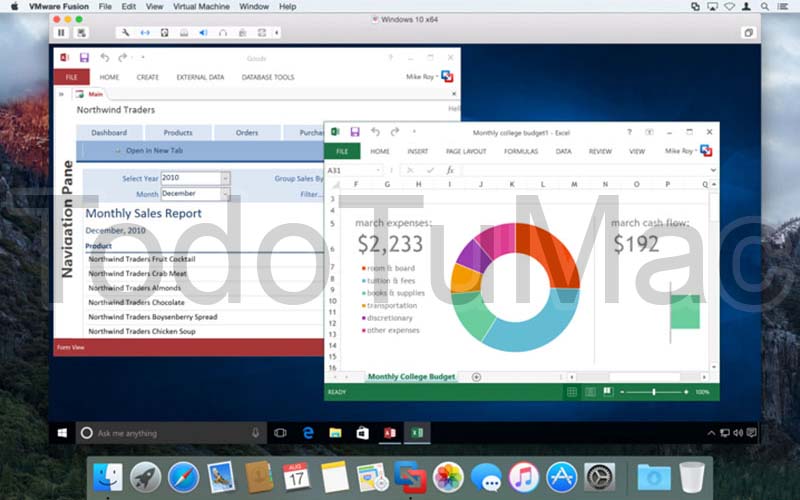This screenshot has width=800, height=500.
Task: Add a new sheet with plus button
Action: click(x=476, y=377)
